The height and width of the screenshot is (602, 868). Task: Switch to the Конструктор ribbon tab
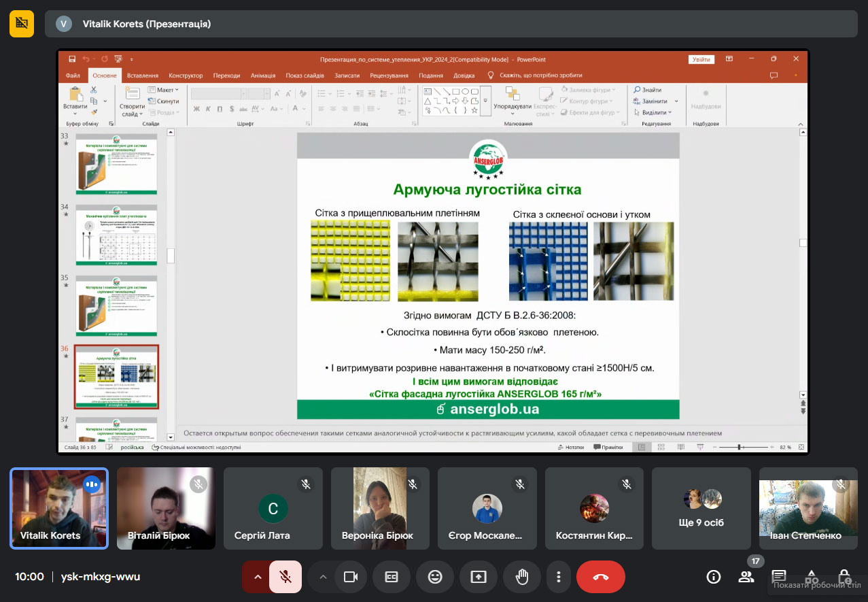click(186, 76)
